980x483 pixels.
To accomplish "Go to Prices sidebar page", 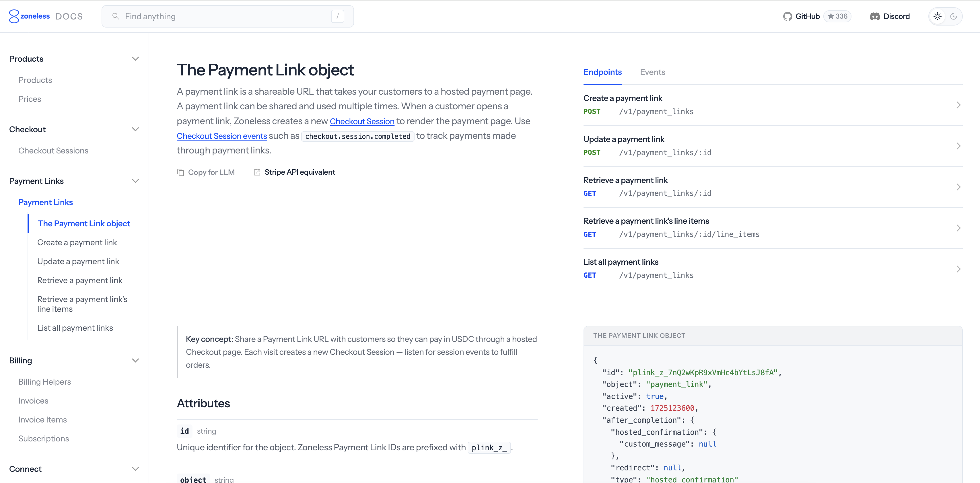I will [x=30, y=99].
